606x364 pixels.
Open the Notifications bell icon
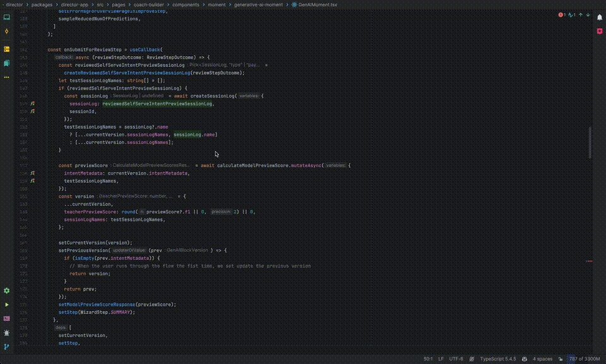(x=600, y=17)
